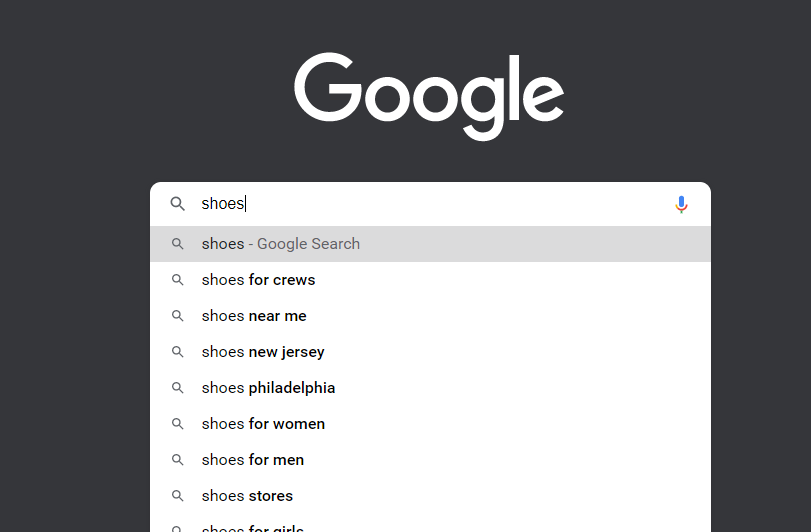Choose the "shoes philadelphia" suggestion
811x532 pixels.
point(268,388)
